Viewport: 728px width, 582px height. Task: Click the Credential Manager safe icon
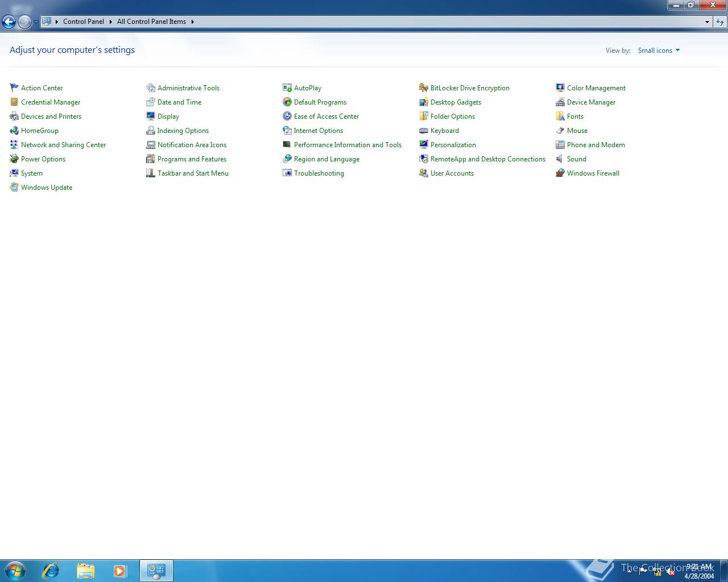(x=14, y=102)
